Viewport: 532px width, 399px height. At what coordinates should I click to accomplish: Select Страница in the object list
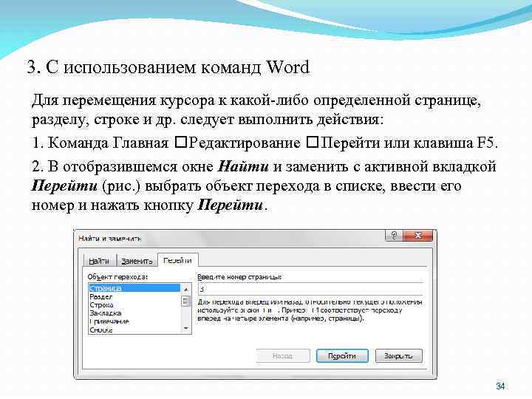pyautogui.click(x=134, y=288)
